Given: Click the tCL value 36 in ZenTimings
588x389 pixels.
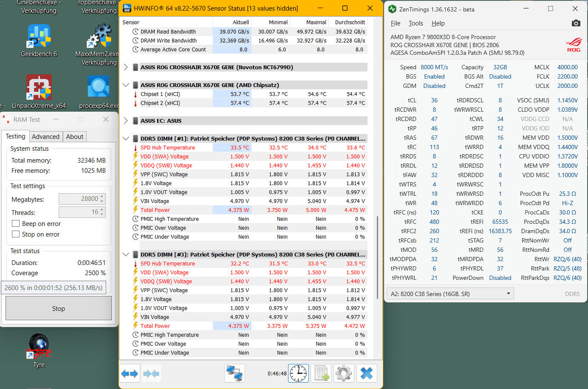Looking at the screenshot, I should 434,100.
